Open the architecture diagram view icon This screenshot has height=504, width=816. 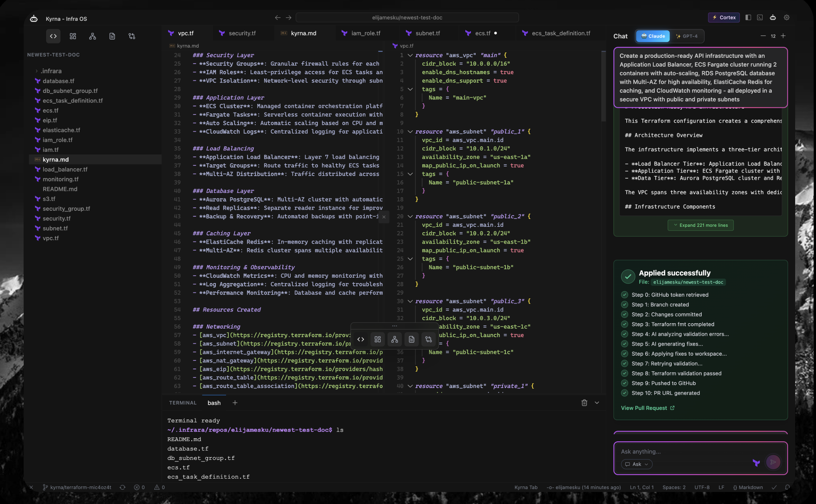point(92,36)
